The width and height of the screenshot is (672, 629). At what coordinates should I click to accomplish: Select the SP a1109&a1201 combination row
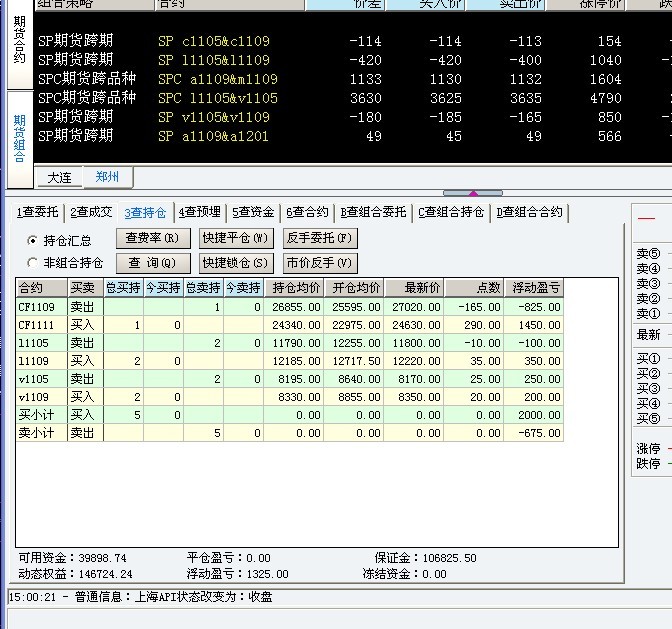coord(353,136)
